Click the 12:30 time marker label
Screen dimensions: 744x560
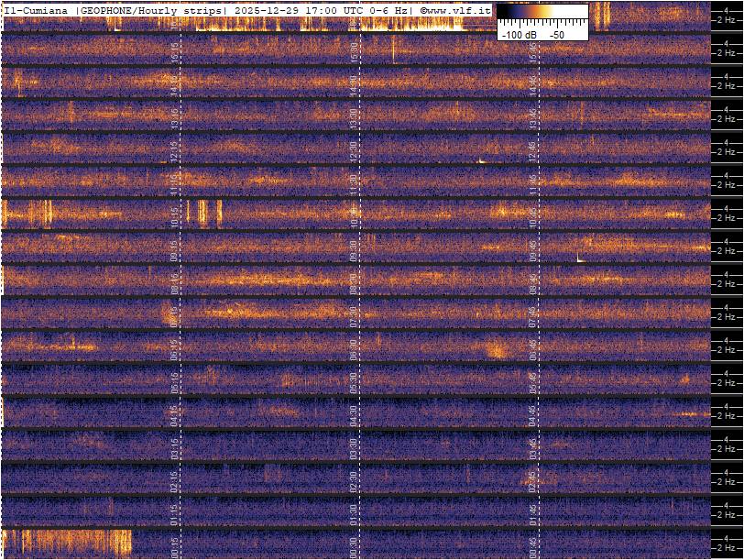(x=354, y=150)
